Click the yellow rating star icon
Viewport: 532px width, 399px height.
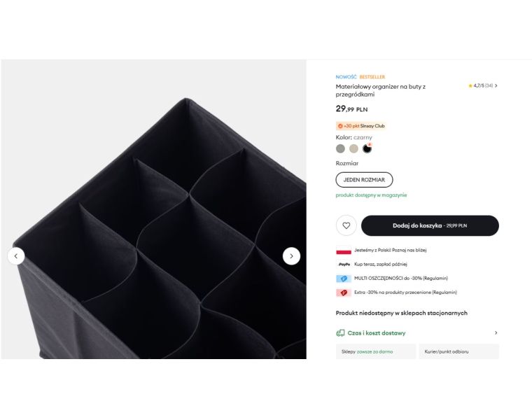click(x=470, y=86)
